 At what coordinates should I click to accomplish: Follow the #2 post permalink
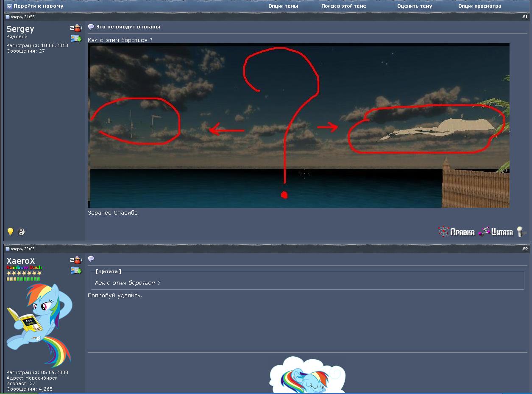coord(526,249)
